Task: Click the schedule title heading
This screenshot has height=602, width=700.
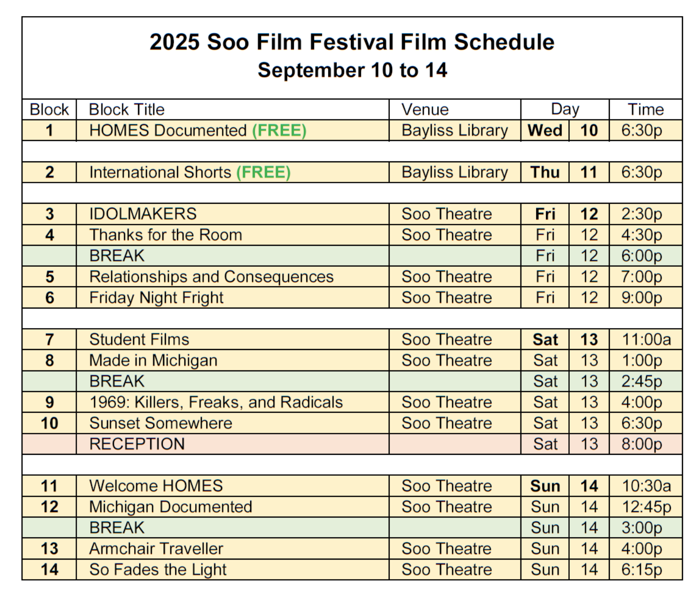Action: click(x=352, y=42)
